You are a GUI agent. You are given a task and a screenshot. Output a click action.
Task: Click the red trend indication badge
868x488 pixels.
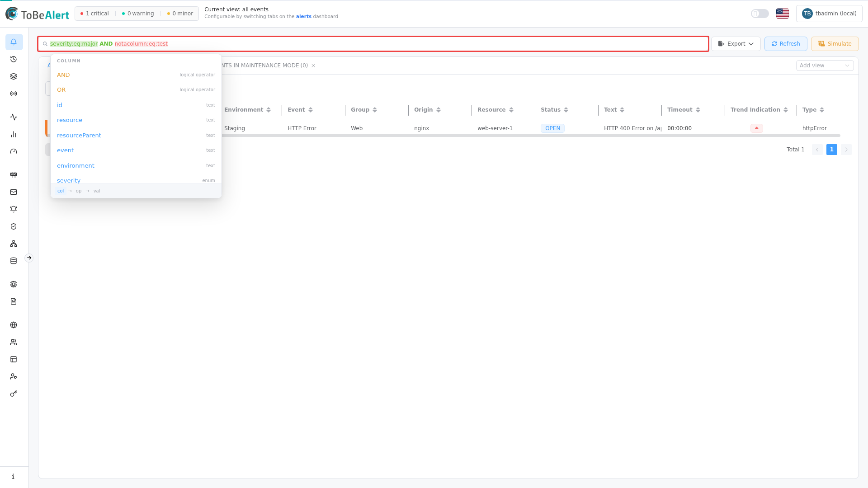click(x=756, y=128)
